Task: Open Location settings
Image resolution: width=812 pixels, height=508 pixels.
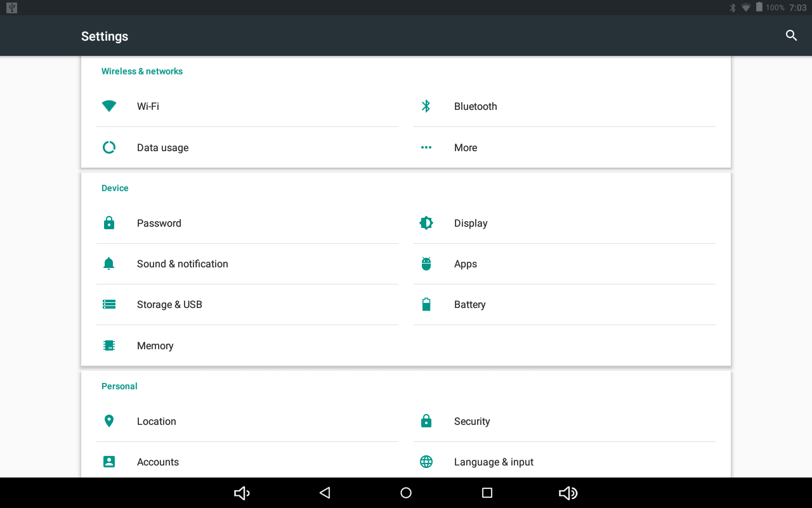Action: pyautogui.click(x=247, y=421)
